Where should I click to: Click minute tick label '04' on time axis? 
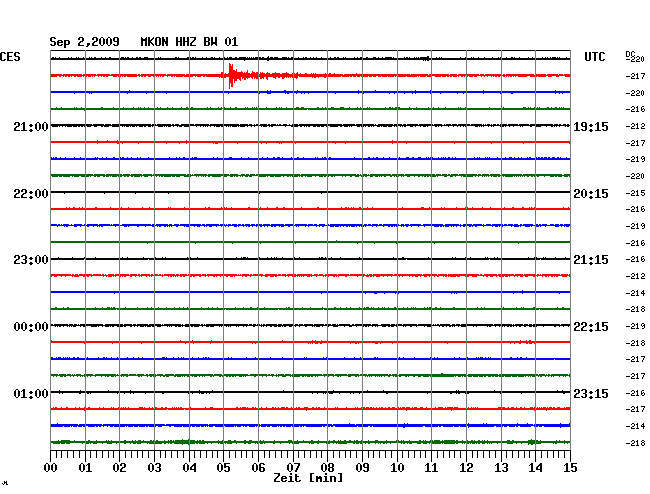pyautogui.click(x=189, y=467)
